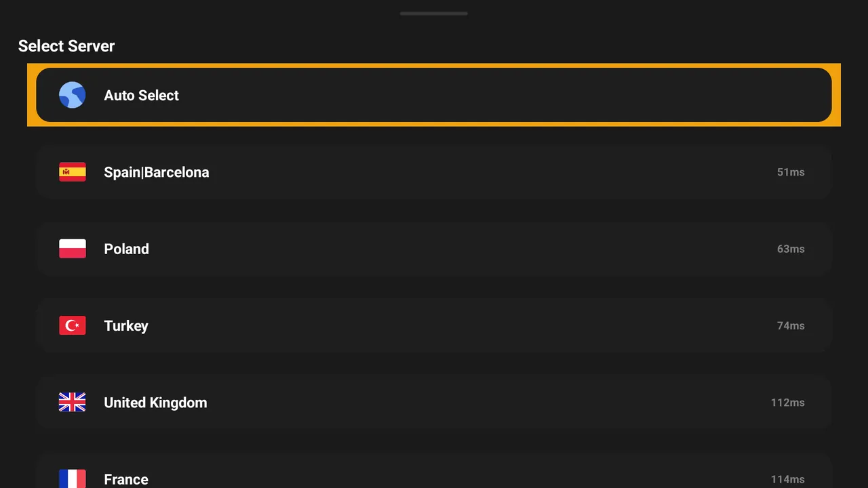Tap the sheet drag handle at top

(434, 14)
